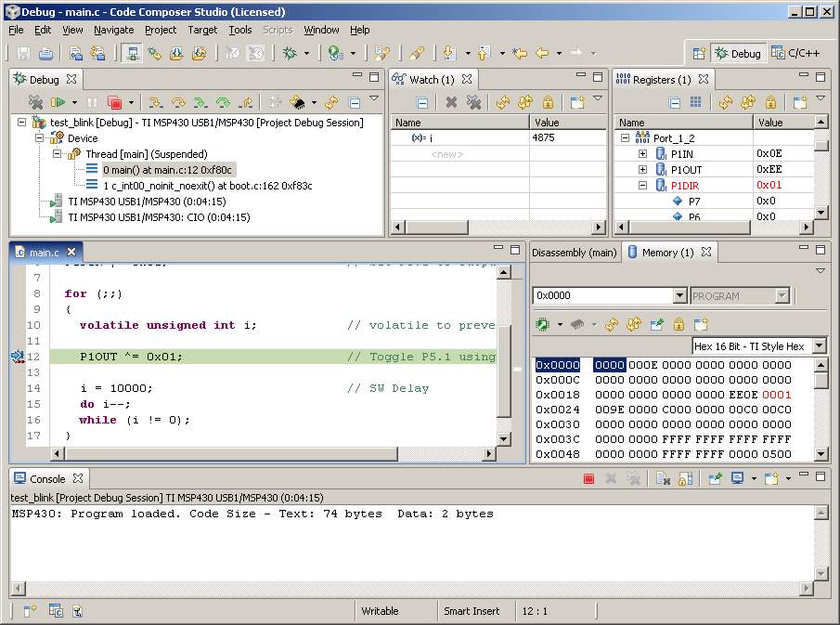Click the Next Annotation arrow icon in main toolbar
840x625 pixels.
click(449, 53)
